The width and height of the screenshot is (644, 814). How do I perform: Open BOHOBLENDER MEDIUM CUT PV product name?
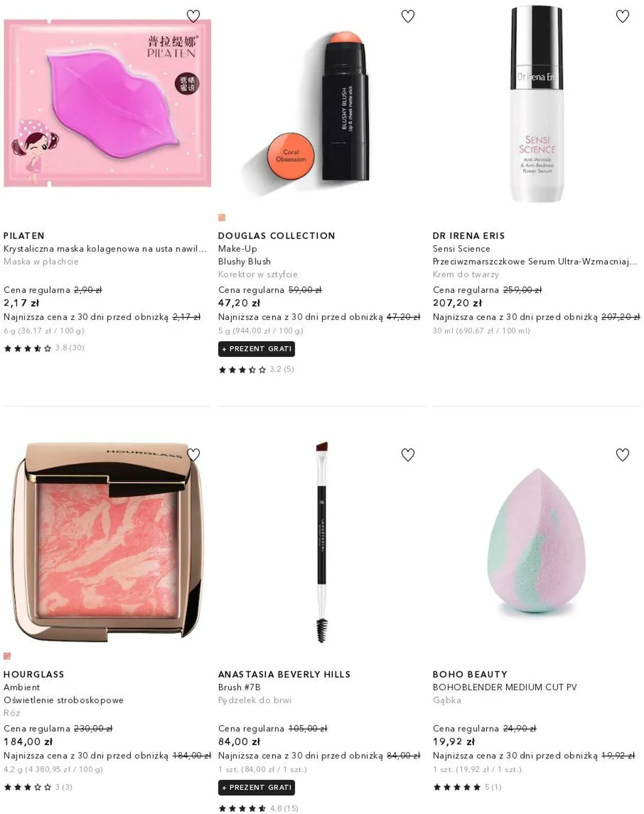click(504, 687)
